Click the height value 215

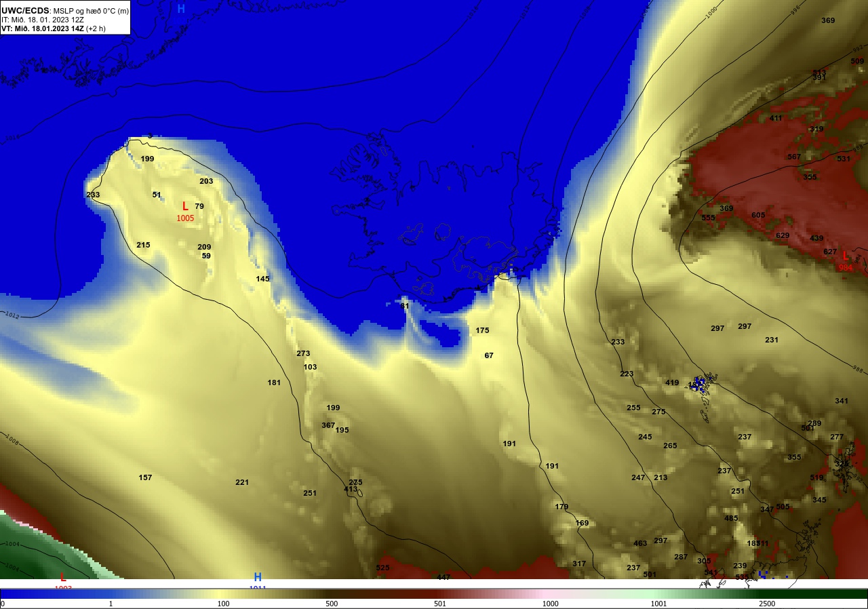143,245
